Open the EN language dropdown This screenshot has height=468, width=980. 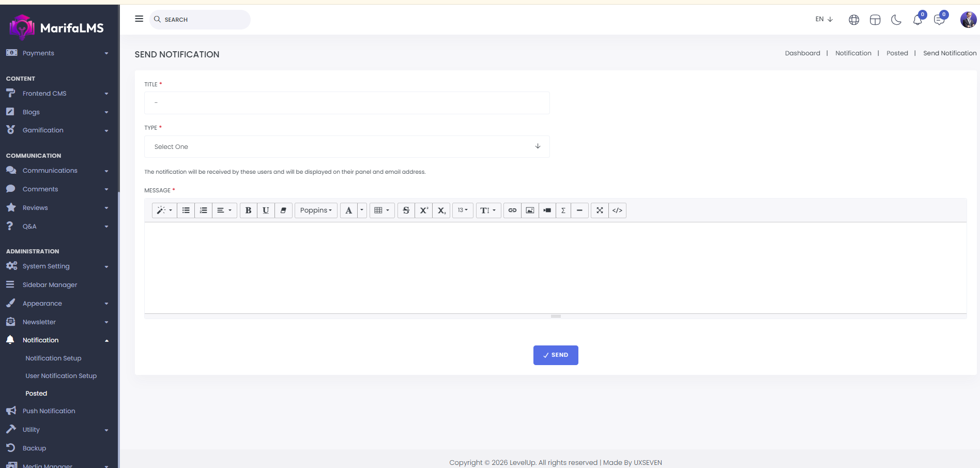824,19
